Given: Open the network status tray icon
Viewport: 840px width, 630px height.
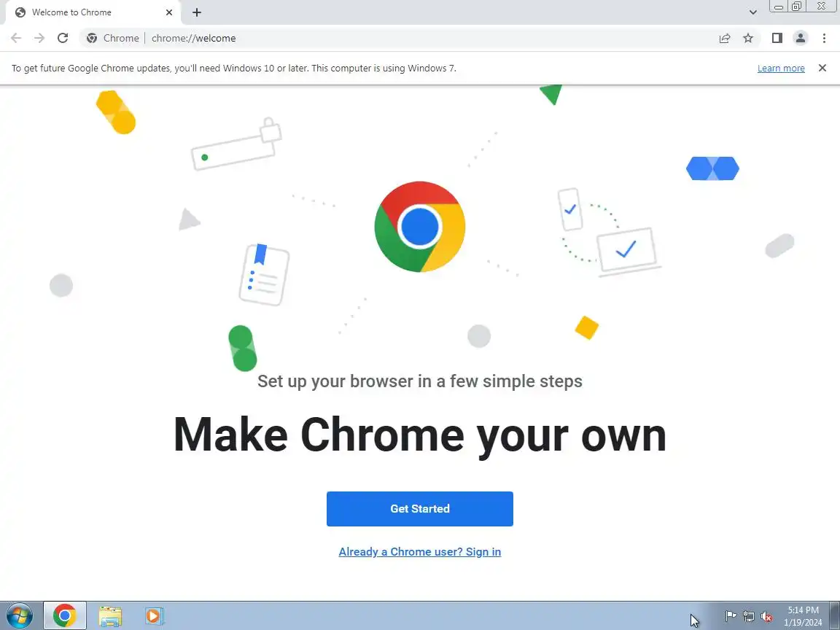Looking at the screenshot, I should tap(749, 617).
